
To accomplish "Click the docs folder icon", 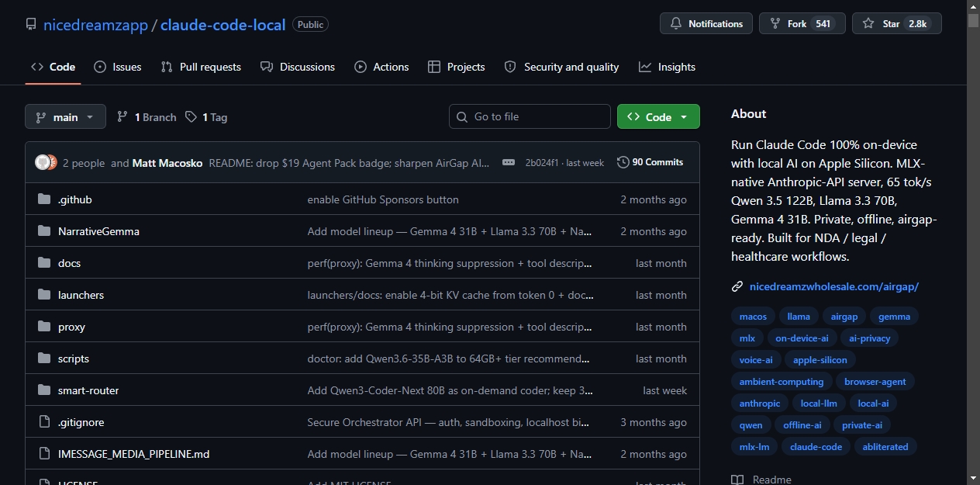I will [44, 263].
